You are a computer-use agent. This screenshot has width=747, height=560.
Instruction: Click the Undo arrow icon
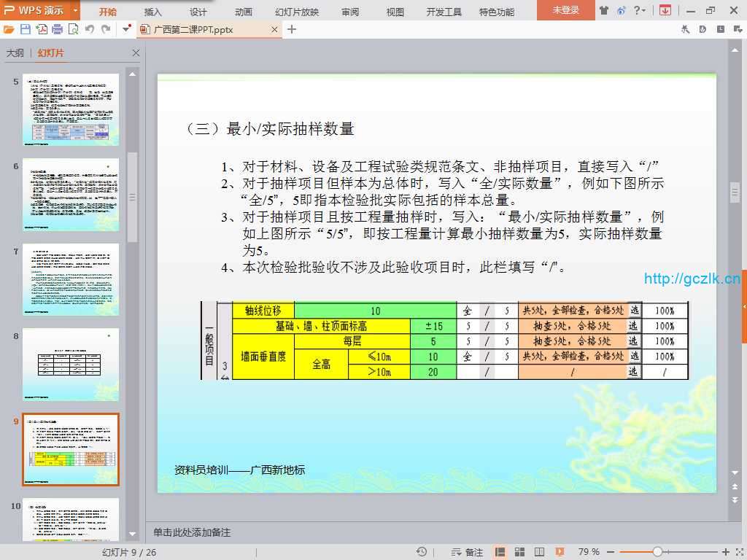click(x=89, y=29)
